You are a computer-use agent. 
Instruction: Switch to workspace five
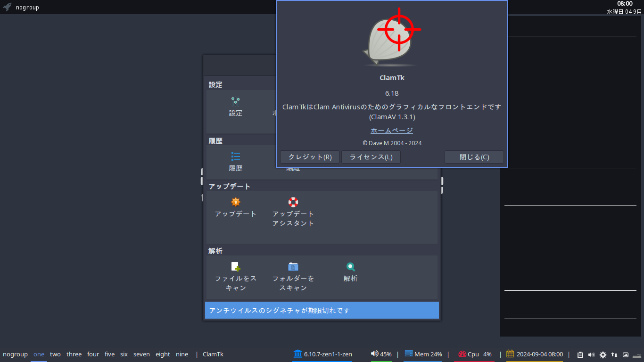point(109,354)
